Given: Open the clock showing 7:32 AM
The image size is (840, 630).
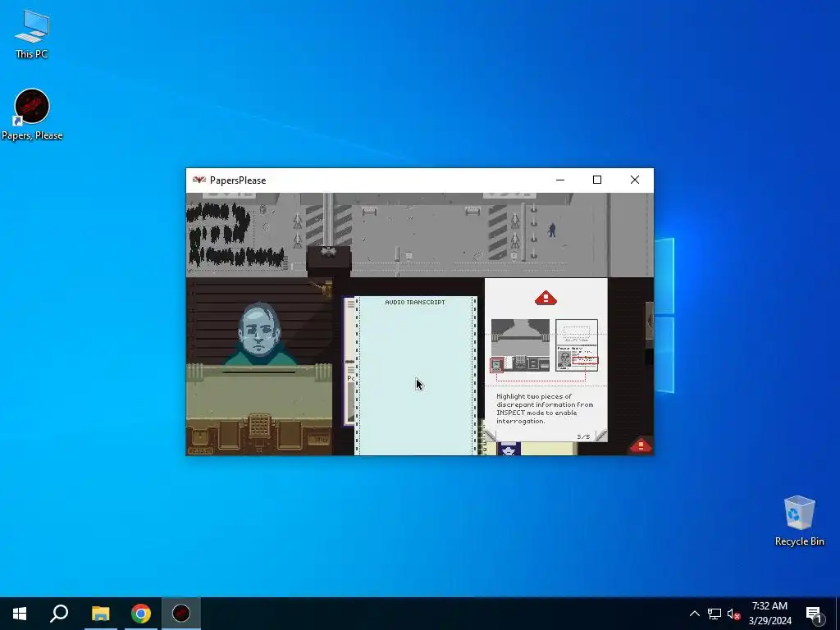Looking at the screenshot, I should (x=769, y=614).
